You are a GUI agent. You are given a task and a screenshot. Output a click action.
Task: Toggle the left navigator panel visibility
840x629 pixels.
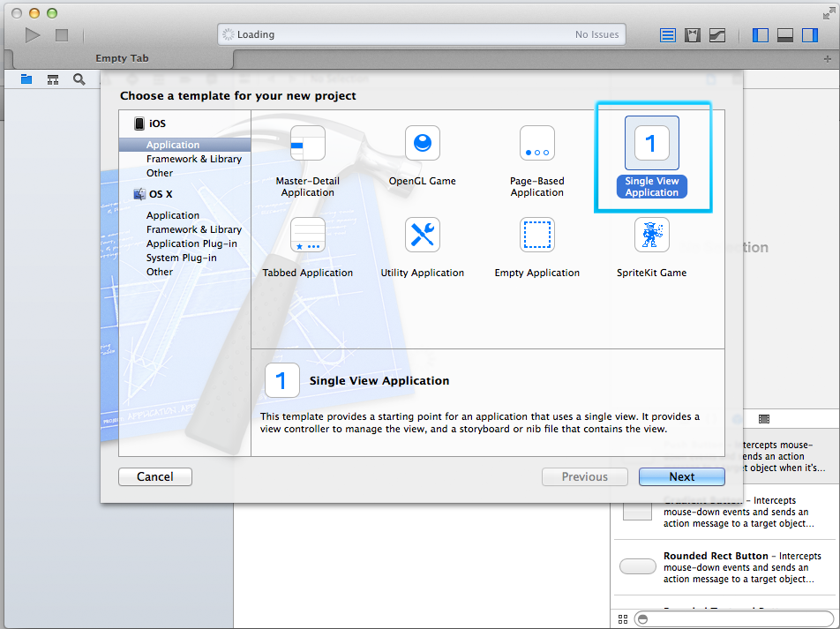coord(761,35)
